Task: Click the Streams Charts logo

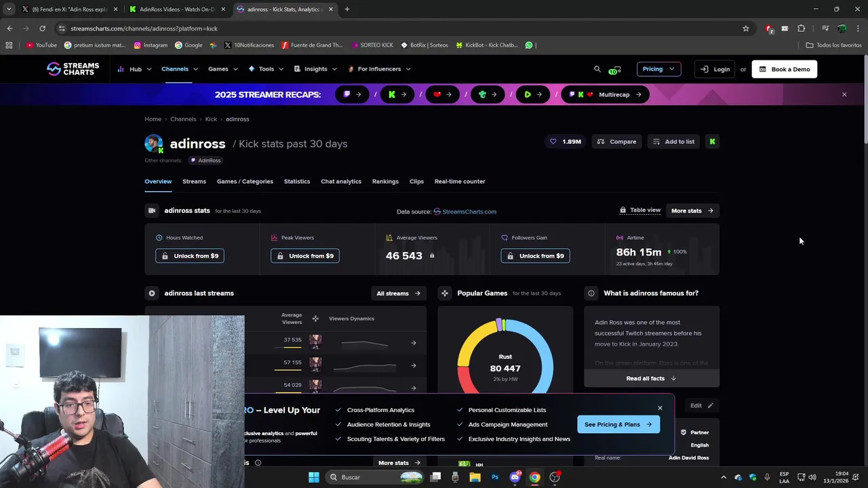Action: point(73,68)
